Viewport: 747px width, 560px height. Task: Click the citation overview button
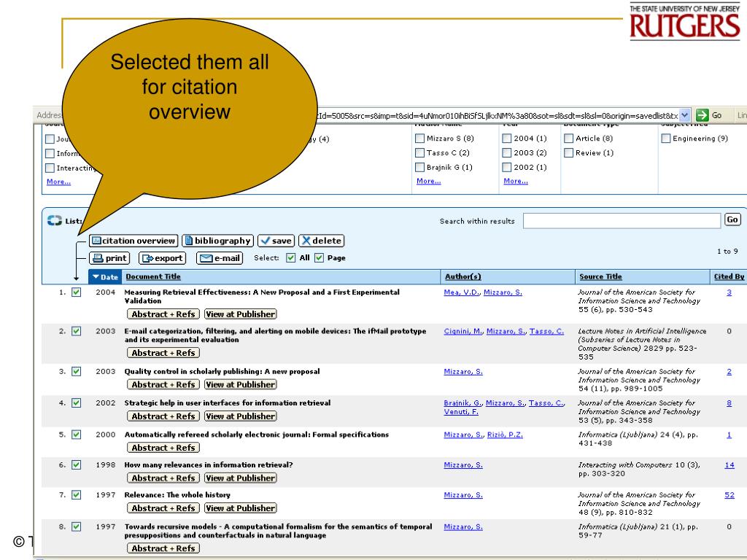pyautogui.click(x=133, y=241)
